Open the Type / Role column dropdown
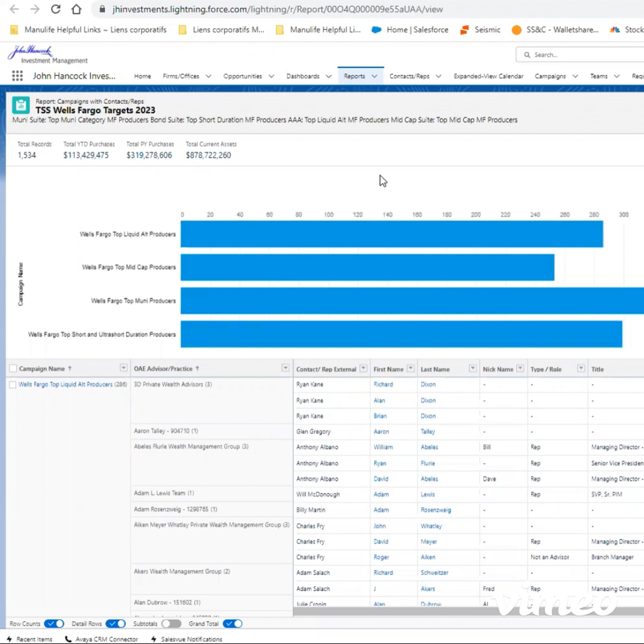The image size is (644, 644). tap(581, 368)
